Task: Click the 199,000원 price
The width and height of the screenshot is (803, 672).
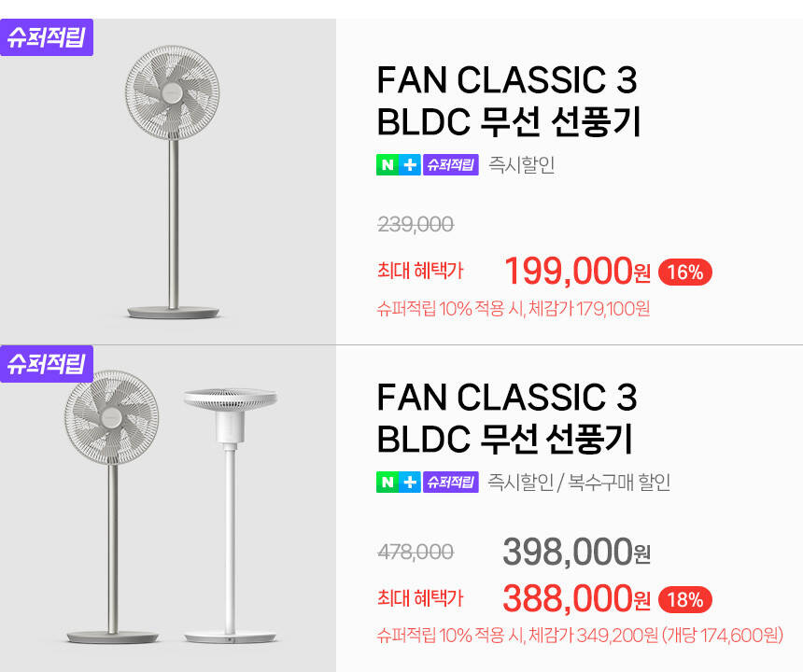Action: [x=576, y=272]
